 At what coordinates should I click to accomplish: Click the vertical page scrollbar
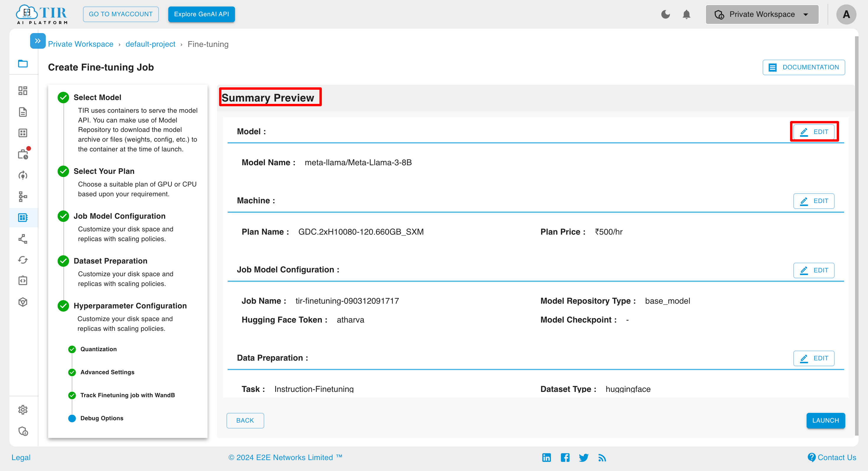point(856,236)
